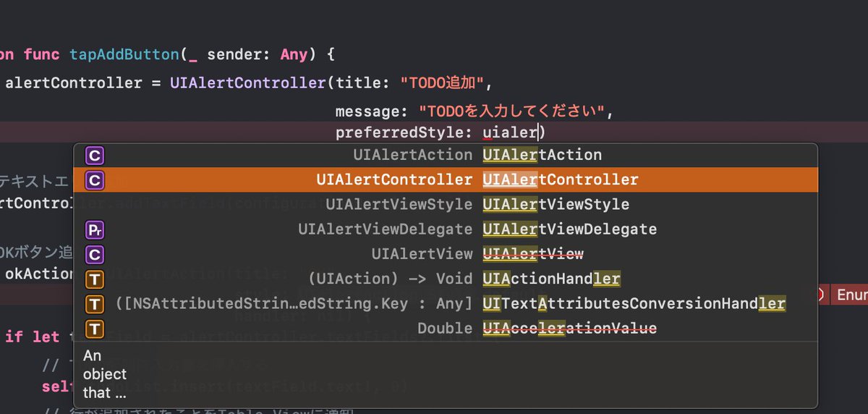
Task: Click the UIAccelerationValue type icon
Action: [x=95, y=329]
